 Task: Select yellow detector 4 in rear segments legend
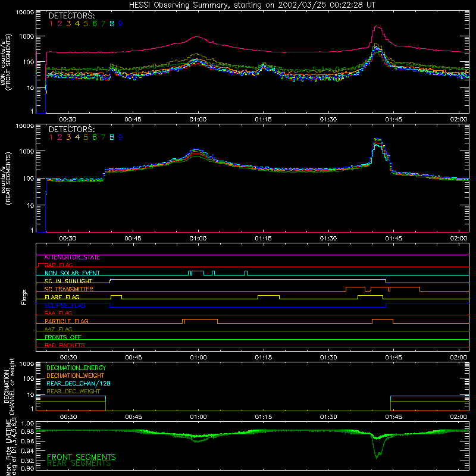coord(77,137)
